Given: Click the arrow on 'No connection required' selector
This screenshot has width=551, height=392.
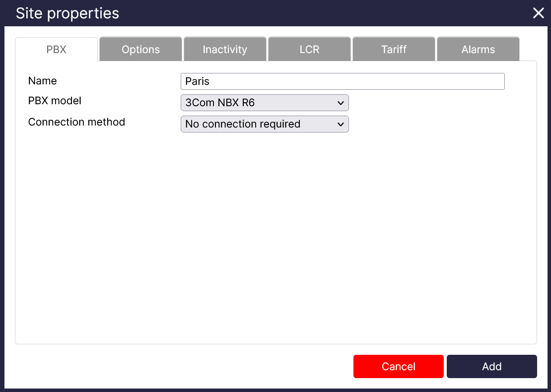Looking at the screenshot, I should [x=341, y=124].
